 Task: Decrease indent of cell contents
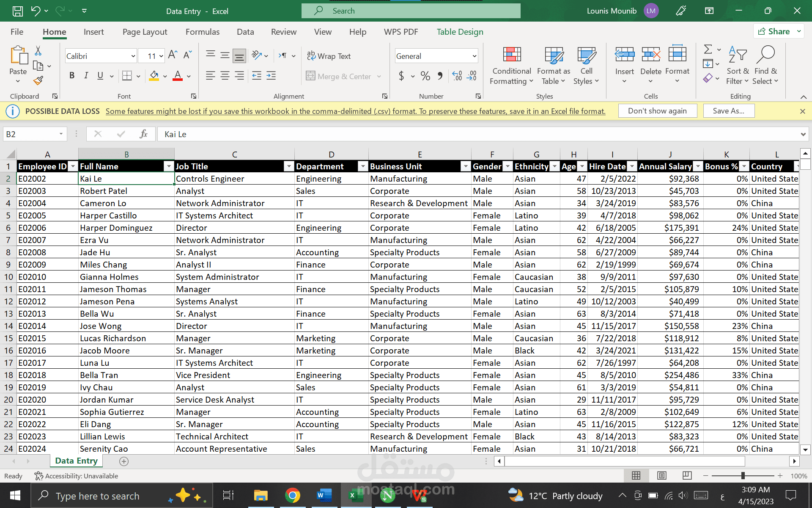(x=257, y=76)
